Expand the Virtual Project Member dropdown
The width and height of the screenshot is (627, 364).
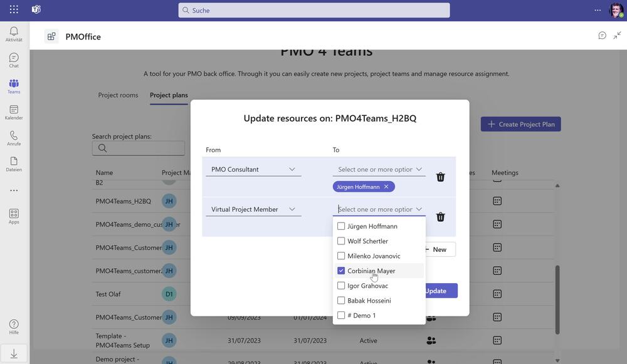[x=253, y=209]
